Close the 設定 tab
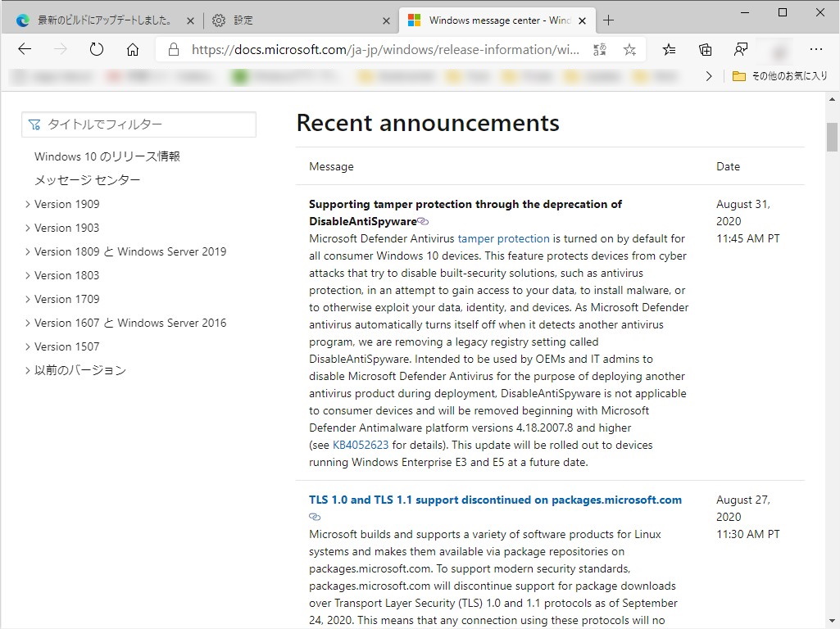Image resolution: width=840 pixels, height=629 pixels. (386, 20)
